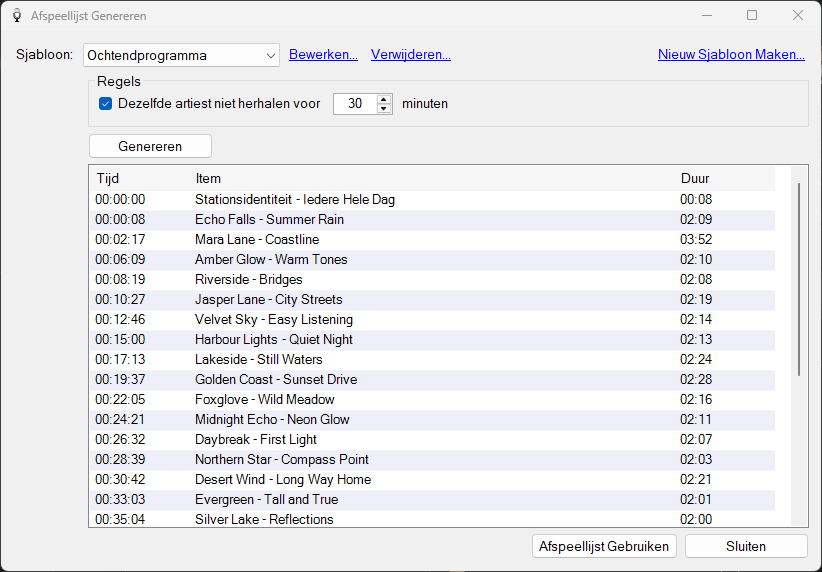Focus the minutes input field showing 30

tap(355, 104)
